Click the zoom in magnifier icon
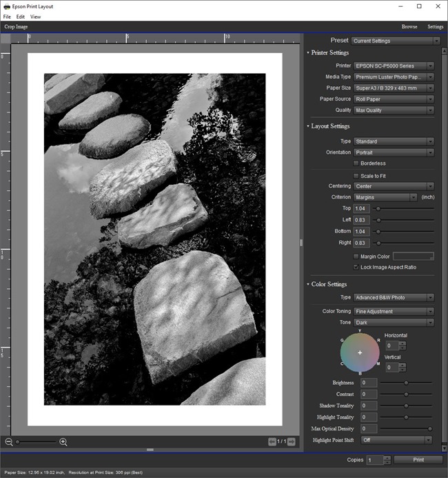This screenshot has width=448, height=478. (x=63, y=441)
